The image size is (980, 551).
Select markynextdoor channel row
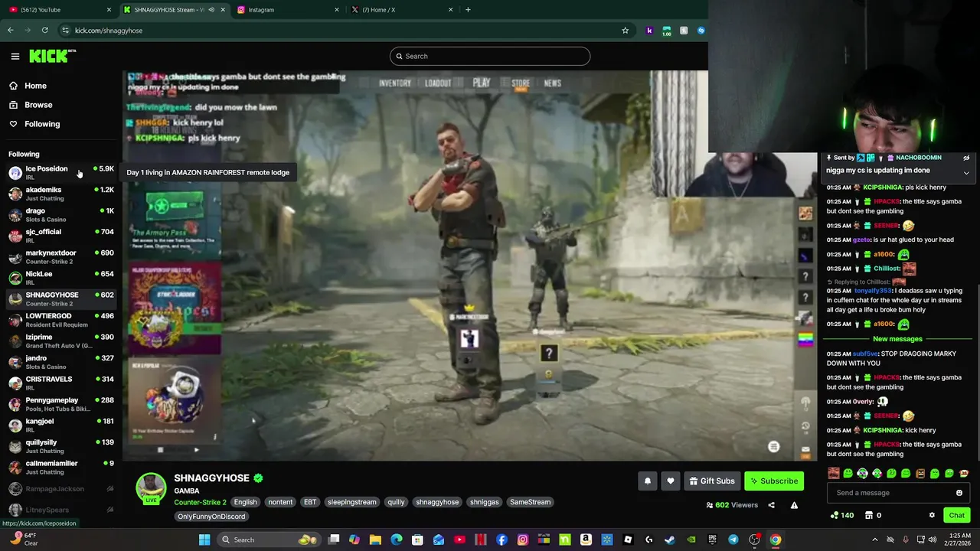click(61, 256)
